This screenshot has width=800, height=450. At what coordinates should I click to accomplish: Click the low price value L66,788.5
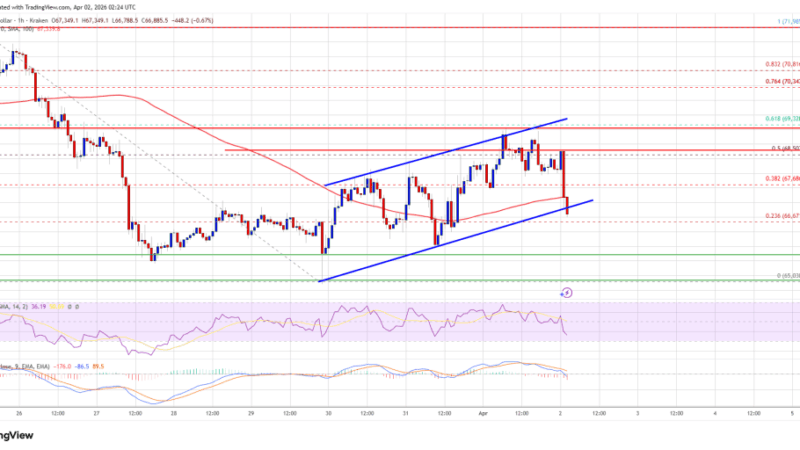(x=125, y=21)
